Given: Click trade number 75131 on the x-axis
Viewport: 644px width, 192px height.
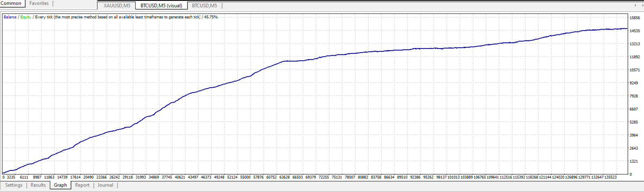Looking at the screenshot, I should pyautogui.click(x=337, y=177).
